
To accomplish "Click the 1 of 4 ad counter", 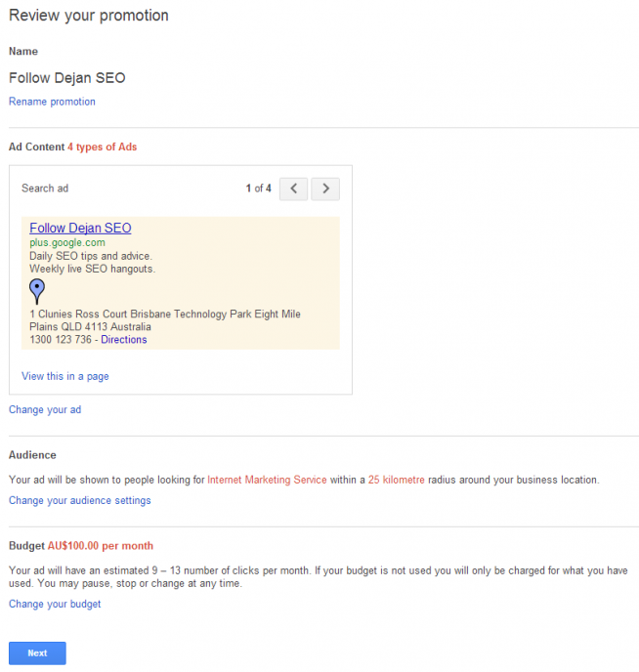I will click(x=258, y=189).
